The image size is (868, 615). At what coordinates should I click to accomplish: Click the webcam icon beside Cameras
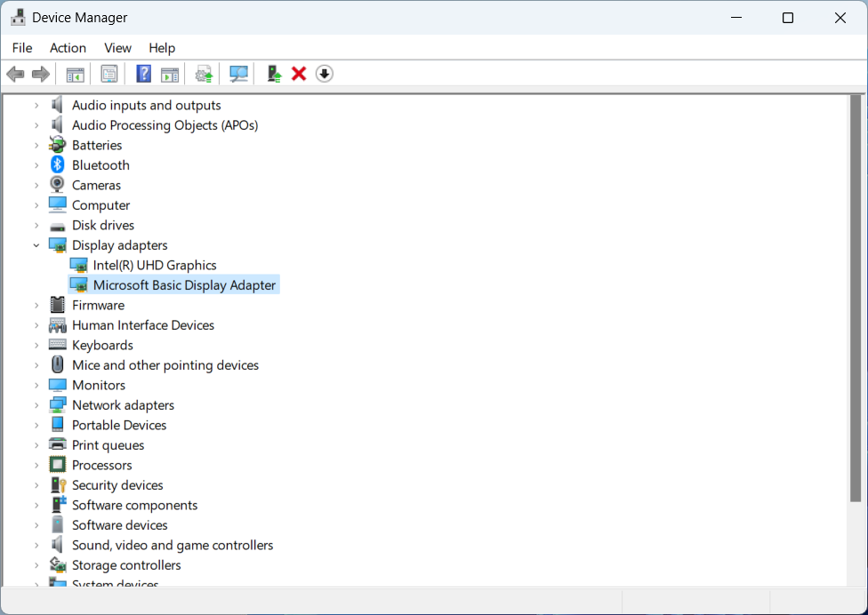click(x=58, y=185)
